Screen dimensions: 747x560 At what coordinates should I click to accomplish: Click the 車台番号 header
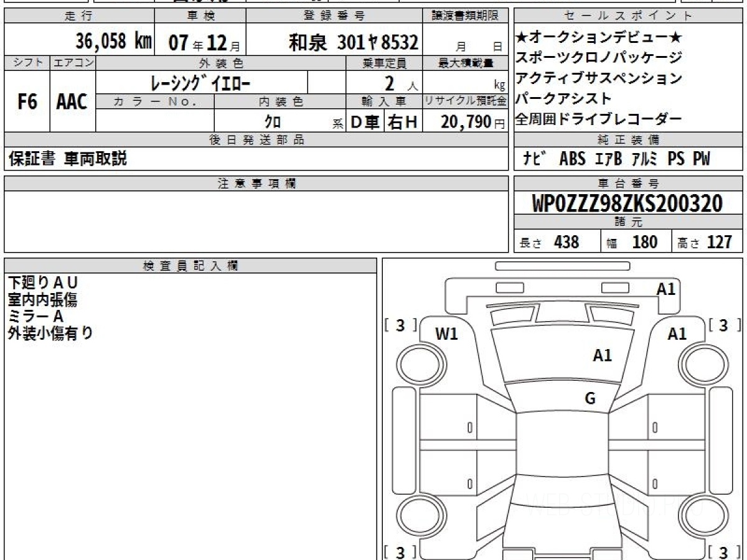pyautogui.click(x=629, y=184)
